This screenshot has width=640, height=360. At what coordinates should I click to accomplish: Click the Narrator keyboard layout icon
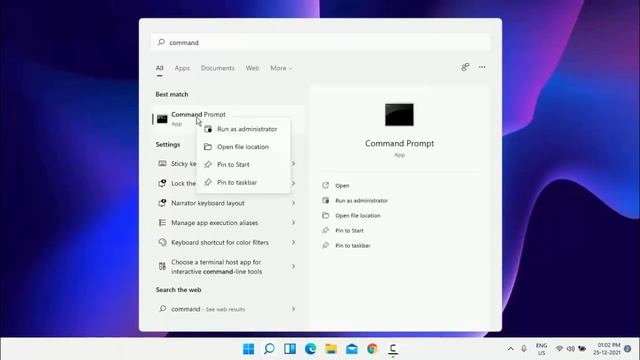click(162, 203)
